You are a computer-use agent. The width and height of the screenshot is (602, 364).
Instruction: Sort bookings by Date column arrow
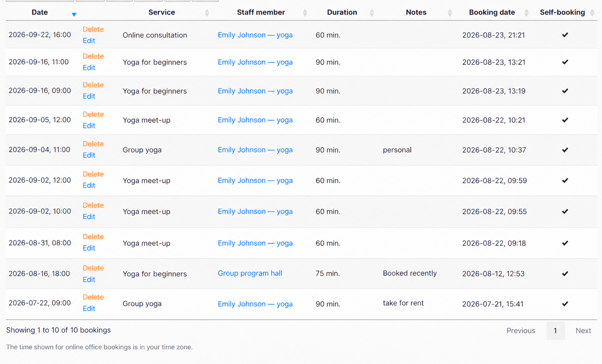(74, 15)
